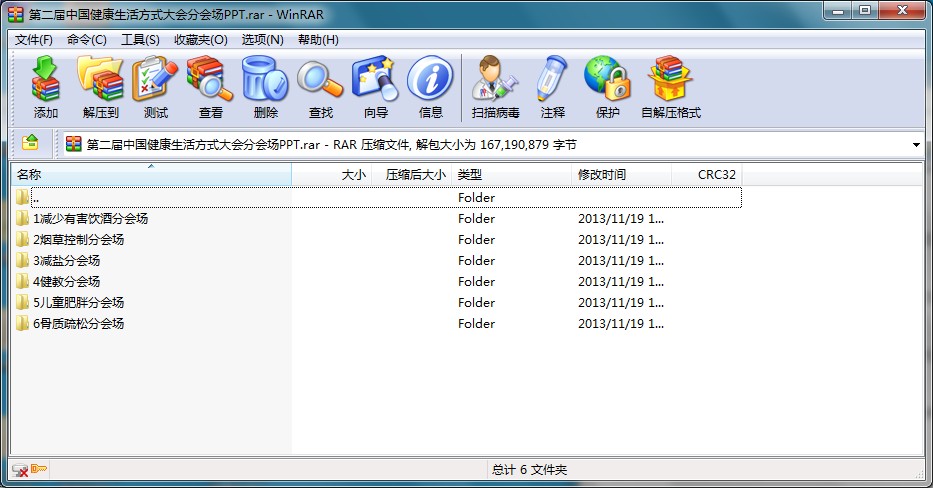The height and width of the screenshot is (488, 933).
Task: Open the 查找 (Find) magnifier tool
Action: [x=320, y=79]
